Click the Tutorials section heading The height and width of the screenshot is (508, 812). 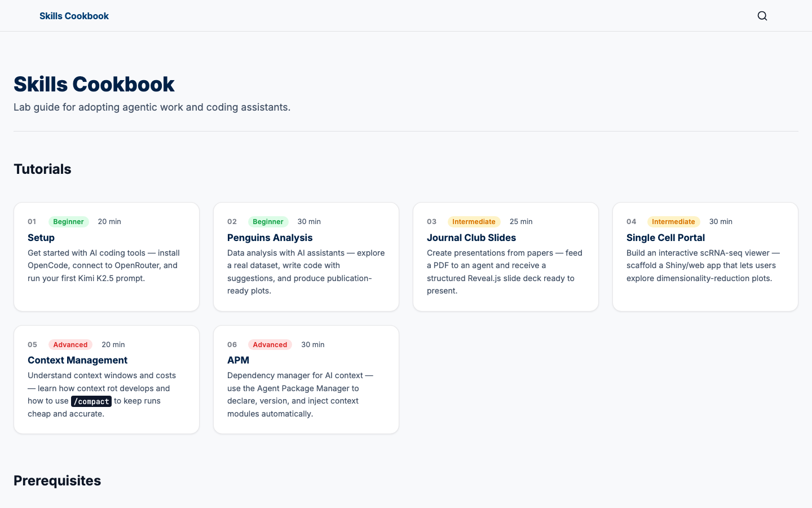coord(42,169)
